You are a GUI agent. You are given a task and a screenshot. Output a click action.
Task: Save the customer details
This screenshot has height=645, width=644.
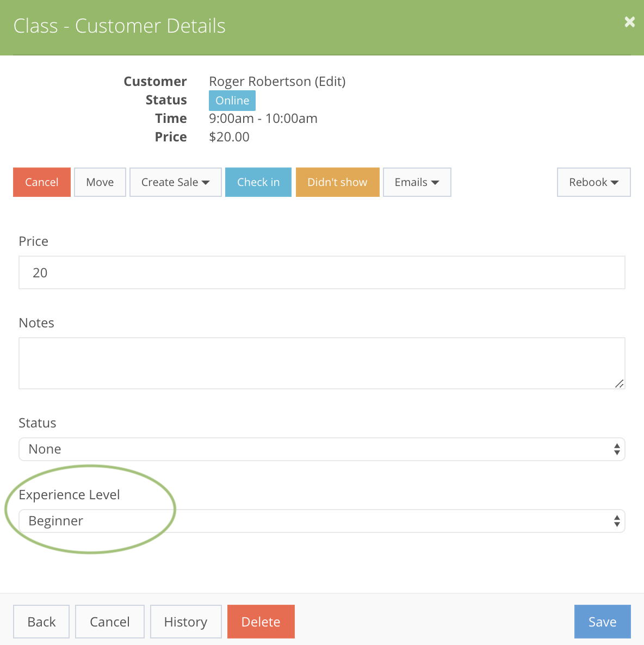pos(602,621)
